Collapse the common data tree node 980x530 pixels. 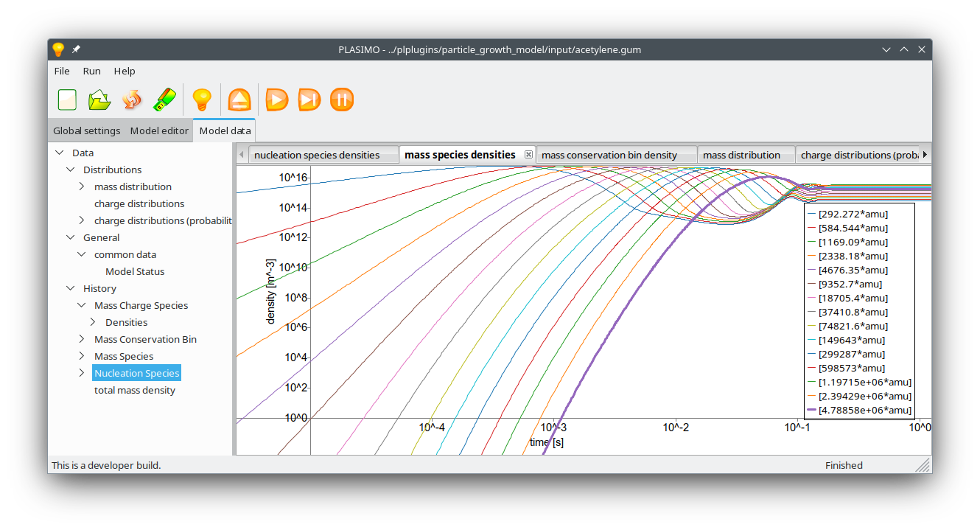tap(82, 254)
